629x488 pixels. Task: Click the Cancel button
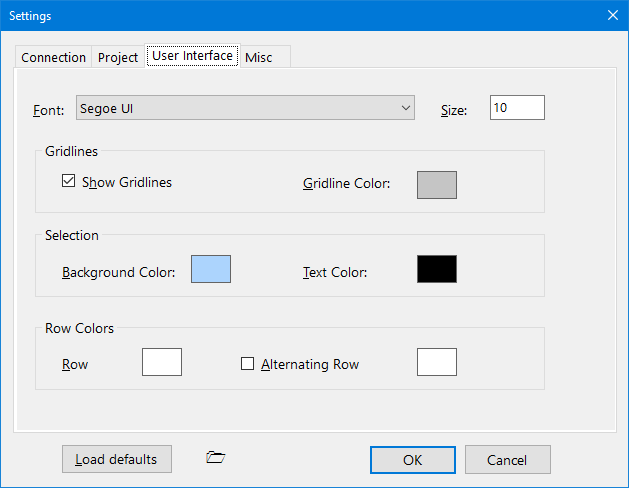pyautogui.click(x=507, y=460)
